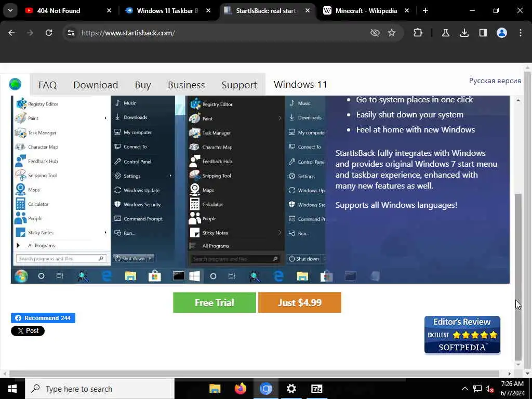This screenshot has width=532, height=399.
Task: Click the taskbar clock showing 7:26 AM
Action: click(513, 389)
